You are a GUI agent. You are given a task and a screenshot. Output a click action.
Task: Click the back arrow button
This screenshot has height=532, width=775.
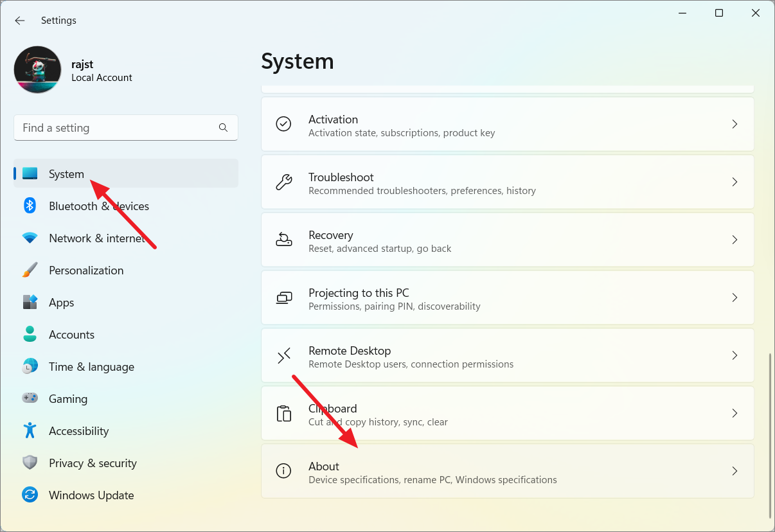point(19,20)
